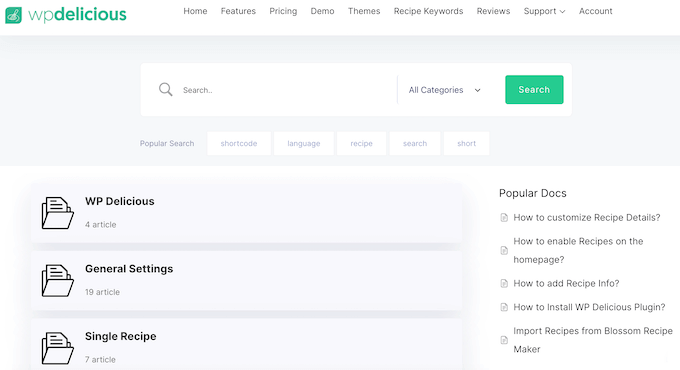Click the green Search button
680x370 pixels.
[534, 90]
